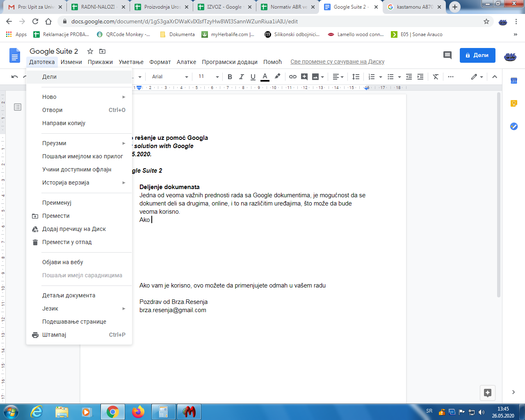Open the editing mode pencil dropdown

(477, 77)
